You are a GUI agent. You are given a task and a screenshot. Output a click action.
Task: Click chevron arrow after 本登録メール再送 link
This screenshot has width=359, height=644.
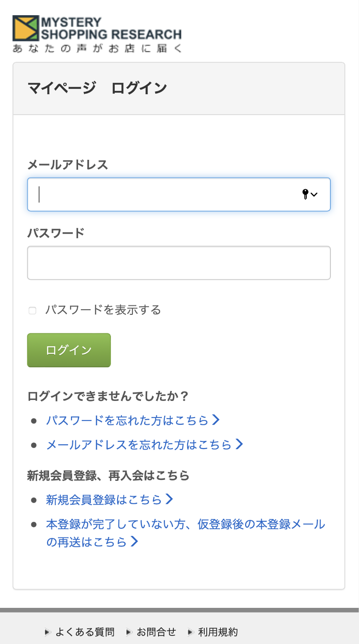click(135, 542)
